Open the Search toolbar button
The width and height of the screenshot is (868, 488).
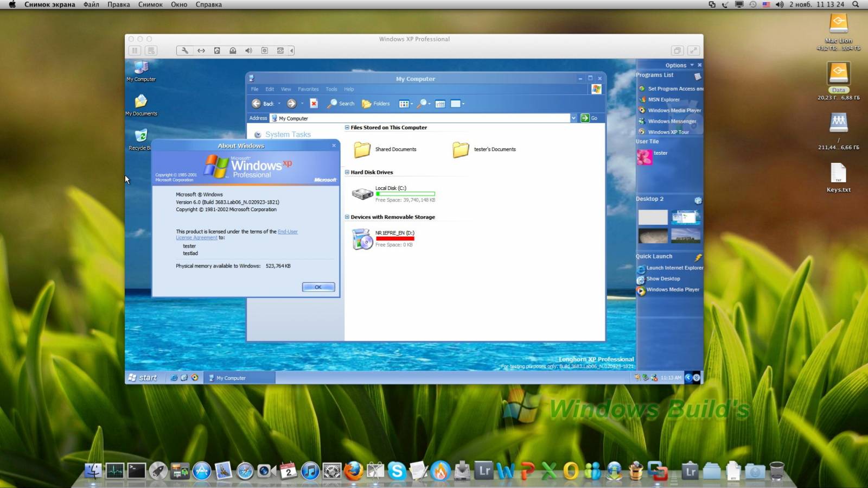tap(341, 104)
